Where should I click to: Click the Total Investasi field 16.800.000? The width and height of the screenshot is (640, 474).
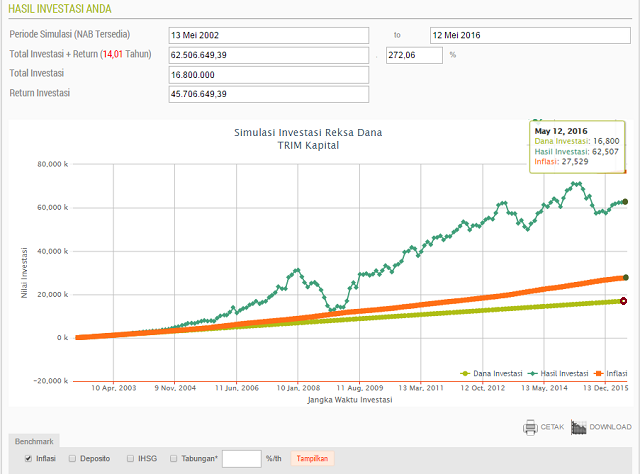[x=269, y=75]
